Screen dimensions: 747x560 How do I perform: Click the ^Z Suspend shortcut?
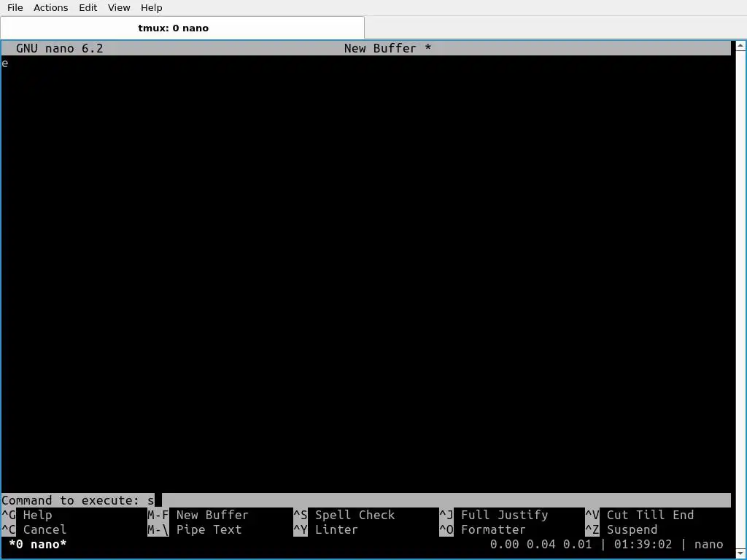click(x=622, y=529)
